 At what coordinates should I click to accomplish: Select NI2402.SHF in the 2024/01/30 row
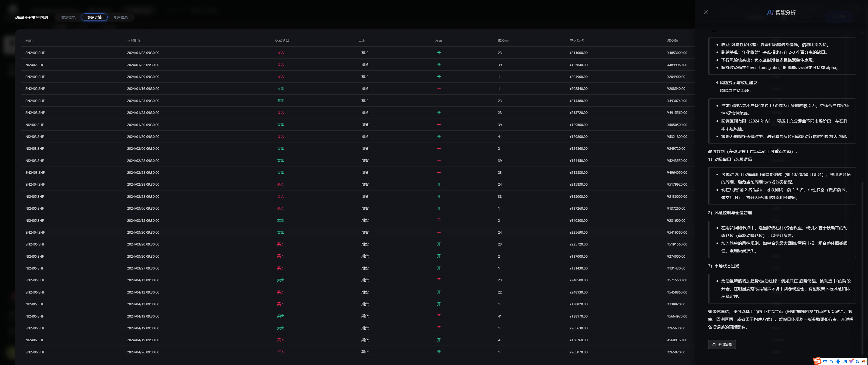tap(35, 124)
